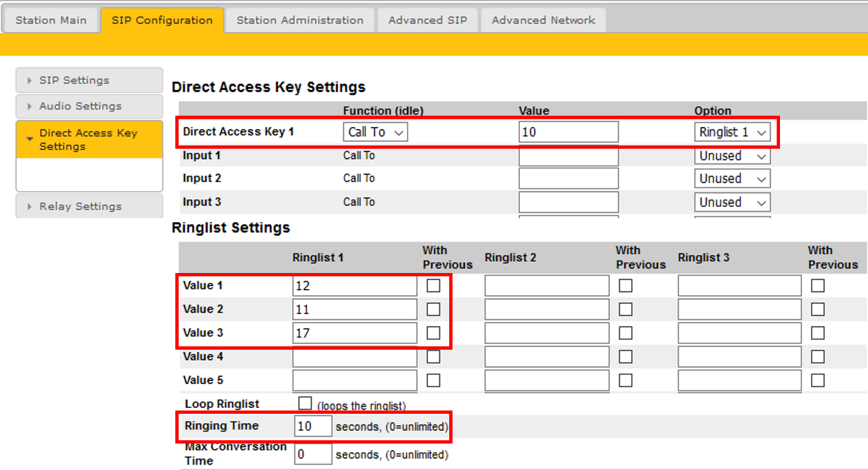Enable Loop Ringlist checkbox
868x470 pixels.
tap(305, 403)
